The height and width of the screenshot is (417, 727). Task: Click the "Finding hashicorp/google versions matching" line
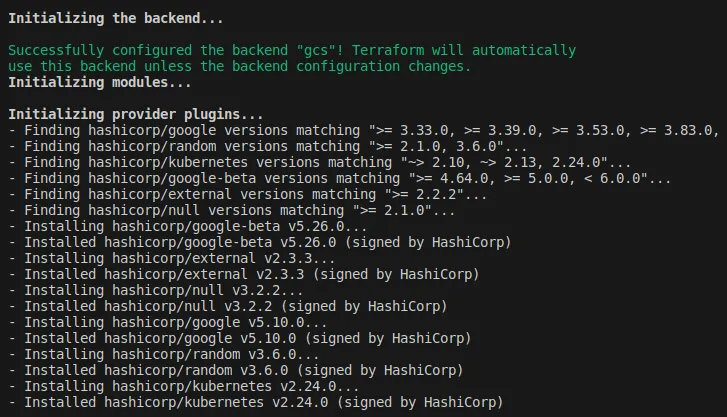coord(364,130)
